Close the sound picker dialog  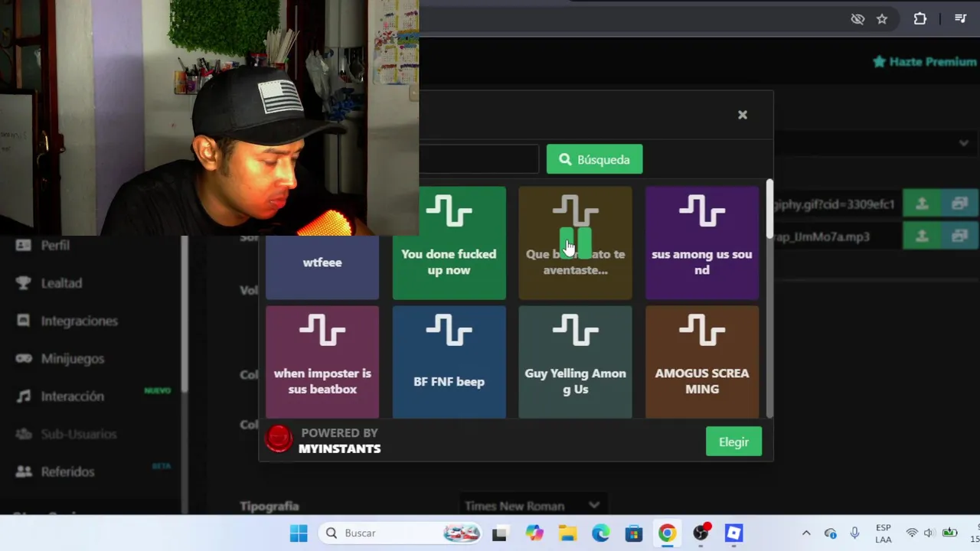click(x=742, y=115)
